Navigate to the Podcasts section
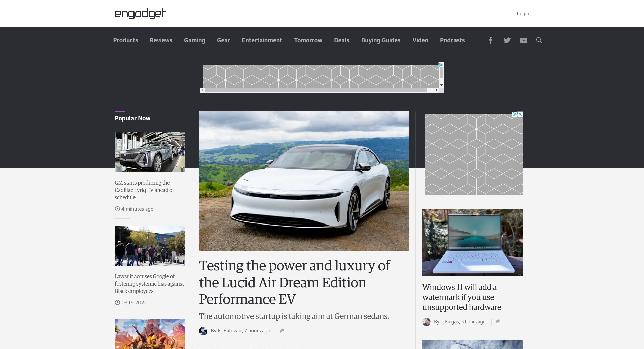This screenshot has height=349, width=644. pyautogui.click(x=452, y=40)
